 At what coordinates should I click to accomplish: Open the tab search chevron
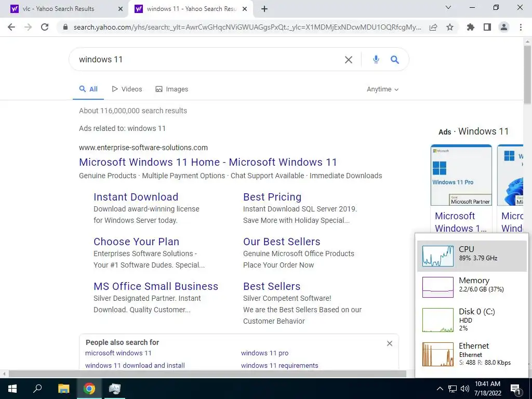(x=448, y=7)
